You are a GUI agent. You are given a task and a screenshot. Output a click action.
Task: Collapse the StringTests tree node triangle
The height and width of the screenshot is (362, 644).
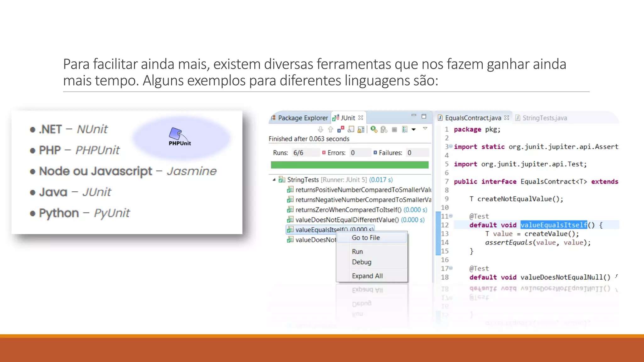tap(274, 180)
